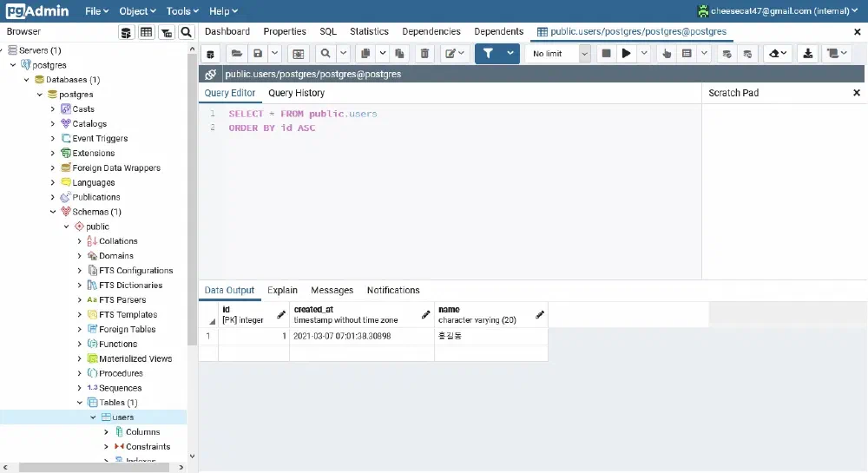Screen dimensions: 868x473
Task: Select the users table in the tree
Action: click(123, 417)
